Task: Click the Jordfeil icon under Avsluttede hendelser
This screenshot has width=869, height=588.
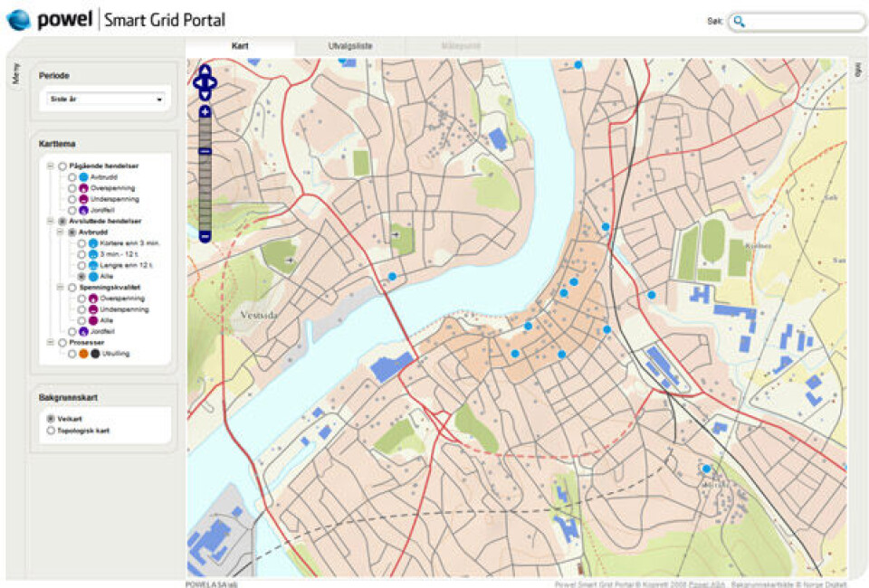Action: pyautogui.click(x=83, y=332)
